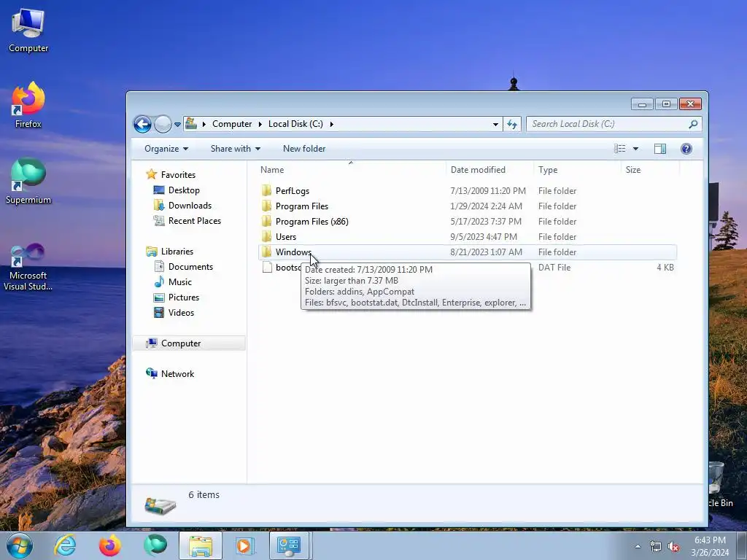Select the Supermium desktop shortcut

click(x=28, y=181)
